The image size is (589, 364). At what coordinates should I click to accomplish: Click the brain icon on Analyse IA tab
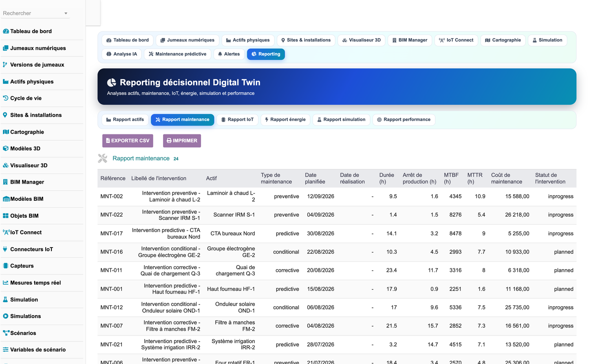coord(109,54)
